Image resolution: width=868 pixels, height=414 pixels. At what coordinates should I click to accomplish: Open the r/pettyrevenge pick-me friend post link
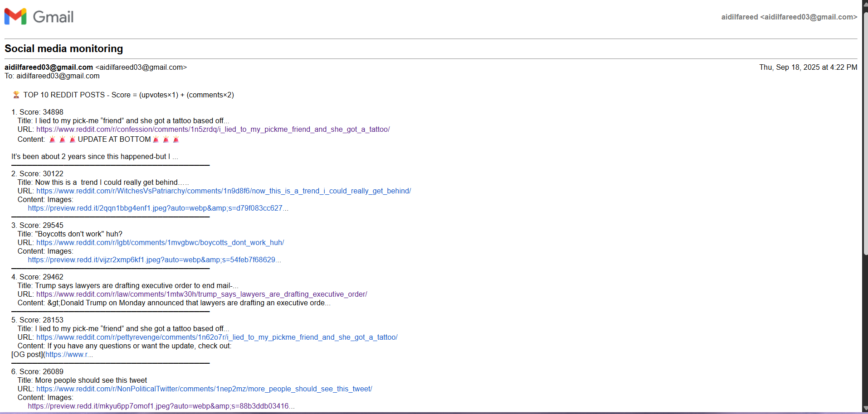(x=217, y=337)
